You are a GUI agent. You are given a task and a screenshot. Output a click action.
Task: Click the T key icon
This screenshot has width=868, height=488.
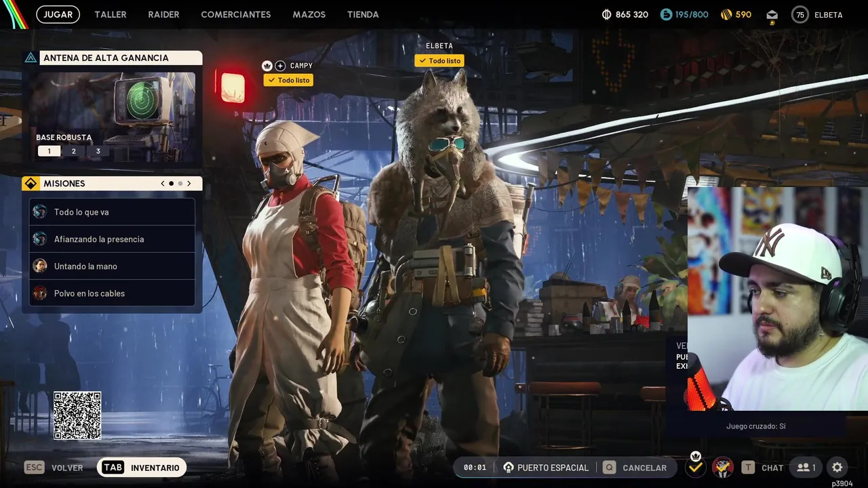(x=748, y=468)
